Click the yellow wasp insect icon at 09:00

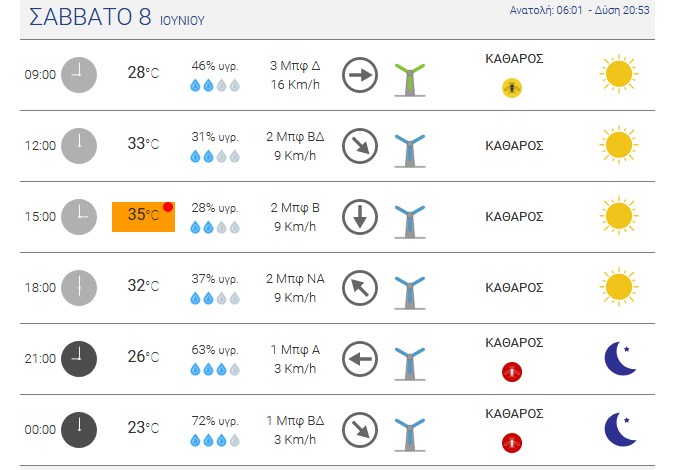coord(512,88)
